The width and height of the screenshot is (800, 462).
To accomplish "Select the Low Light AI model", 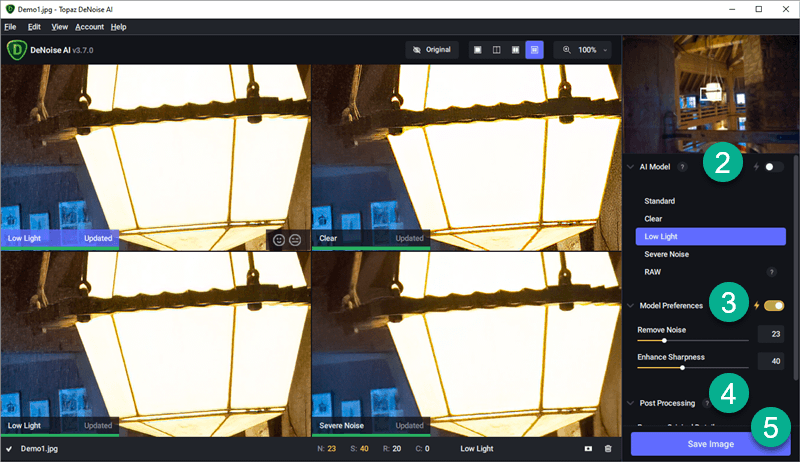I will click(x=710, y=237).
